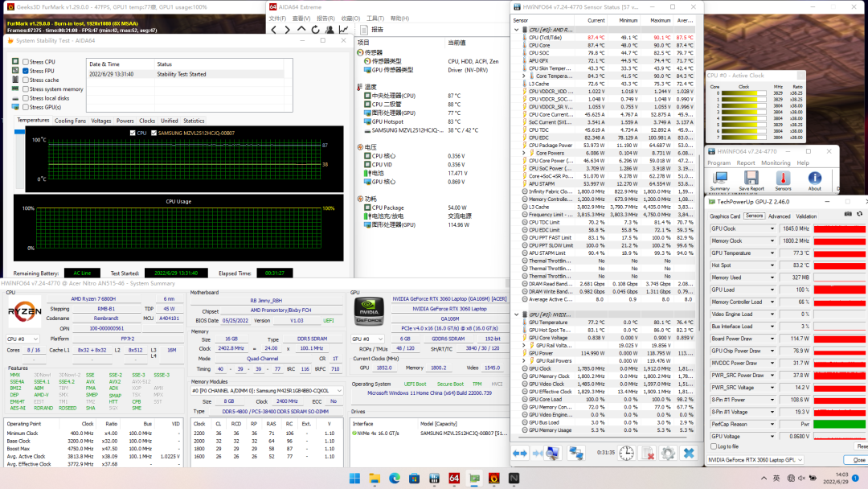Open sensor settings gear icon
The width and height of the screenshot is (868, 489).
[x=667, y=454]
